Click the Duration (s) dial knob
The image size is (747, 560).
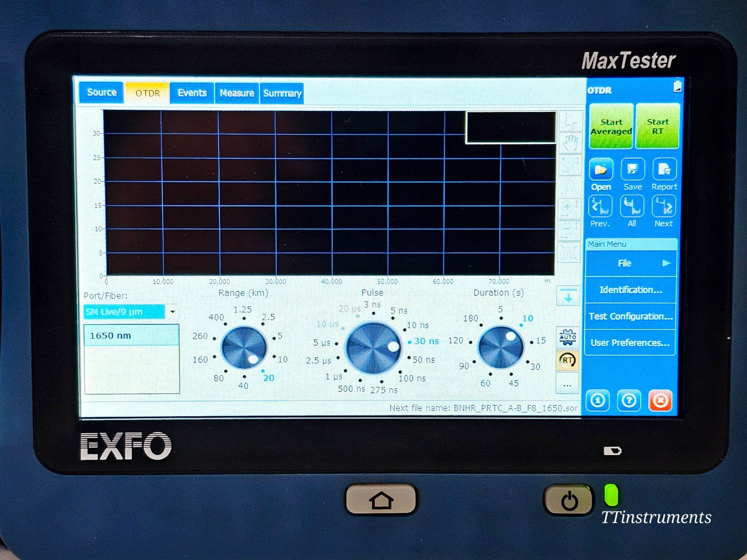501,347
